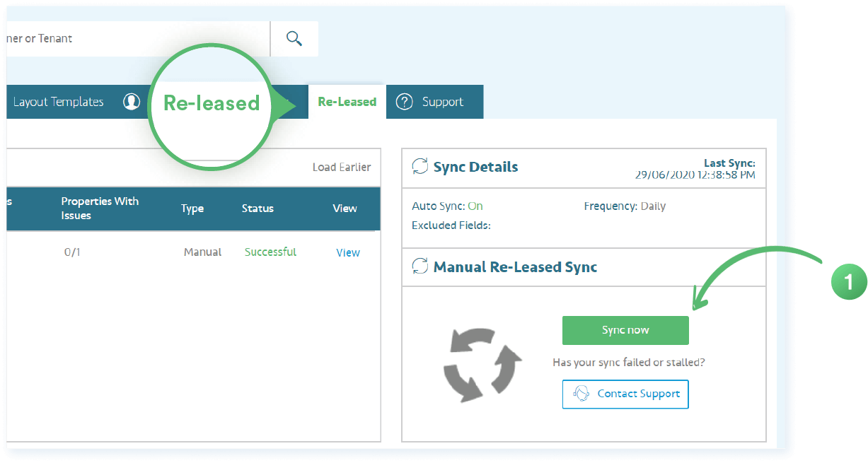Click the Frequency Daily value
Image resolution: width=868 pixels, height=463 pixels.
[653, 206]
